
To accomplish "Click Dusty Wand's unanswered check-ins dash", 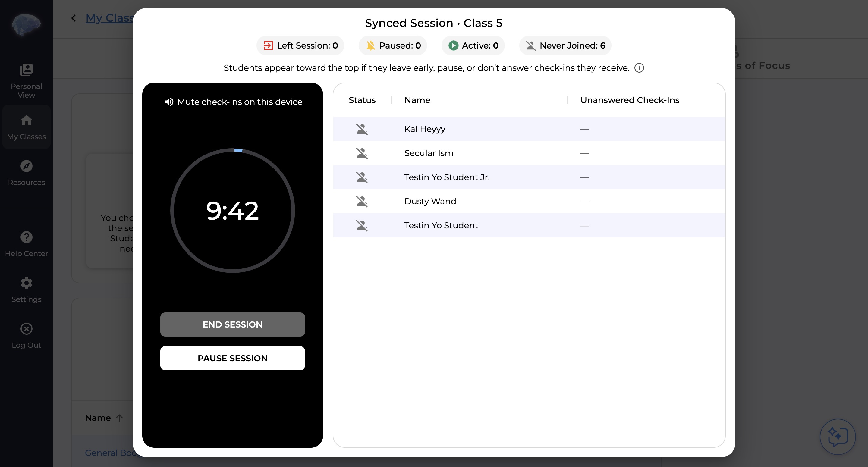I will 584,202.
